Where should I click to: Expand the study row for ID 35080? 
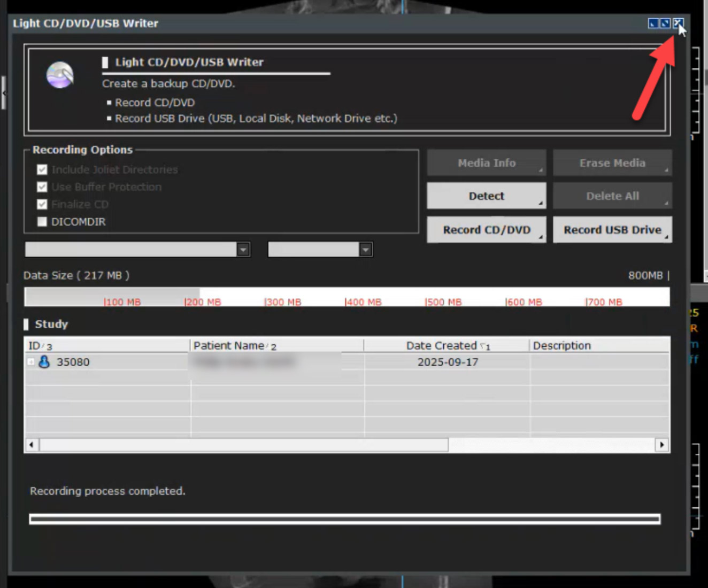coord(31,362)
